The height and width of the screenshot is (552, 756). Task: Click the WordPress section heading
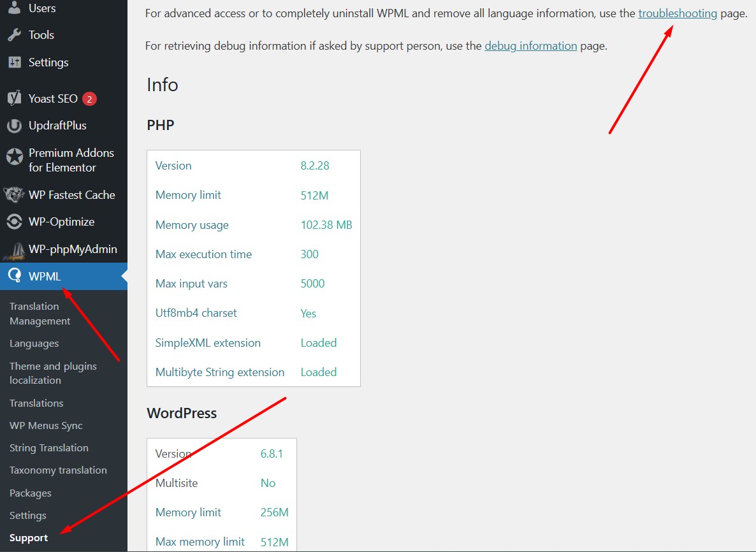(182, 413)
